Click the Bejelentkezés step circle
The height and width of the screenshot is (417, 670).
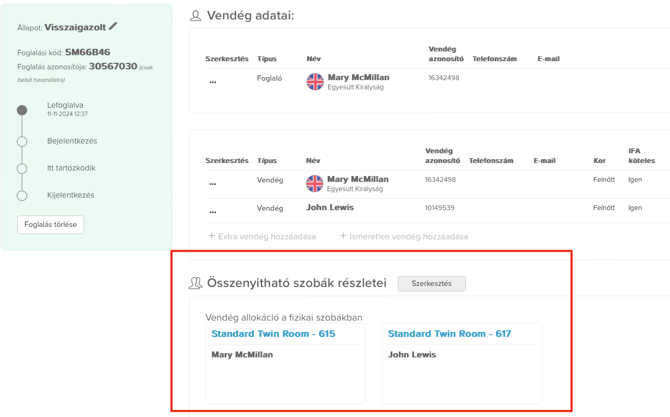coord(22,141)
